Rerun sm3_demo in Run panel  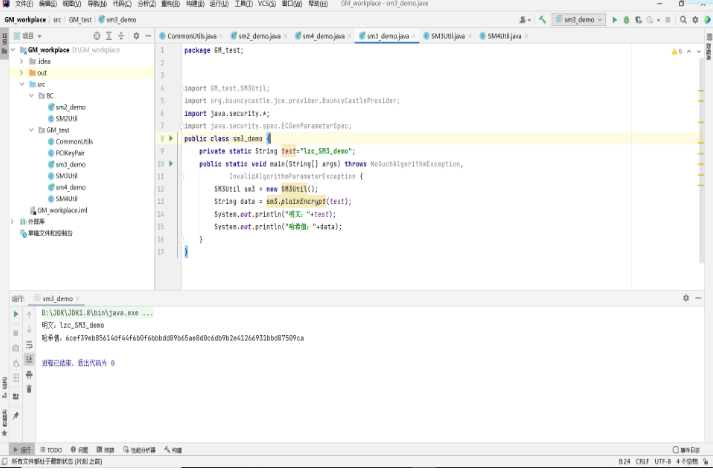point(16,314)
